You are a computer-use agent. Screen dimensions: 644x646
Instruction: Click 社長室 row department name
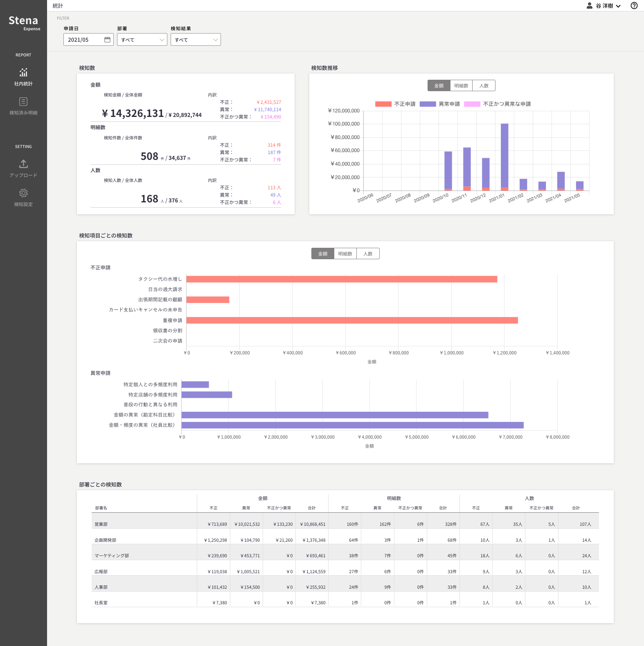[101, 603]
